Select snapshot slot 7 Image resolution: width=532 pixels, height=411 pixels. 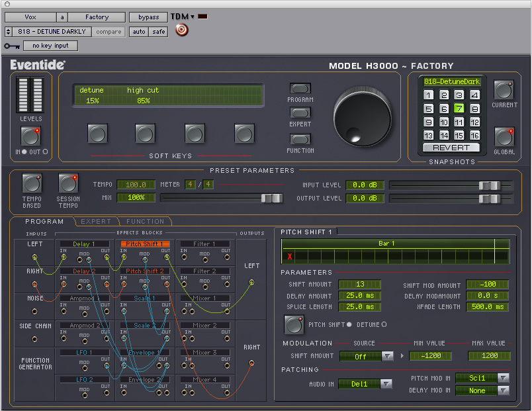(459, 109)
